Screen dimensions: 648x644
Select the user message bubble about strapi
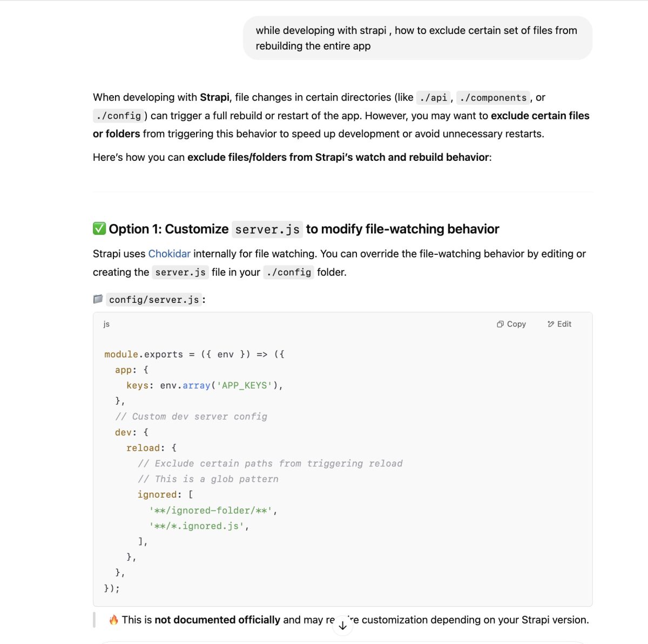pos(417,38)
